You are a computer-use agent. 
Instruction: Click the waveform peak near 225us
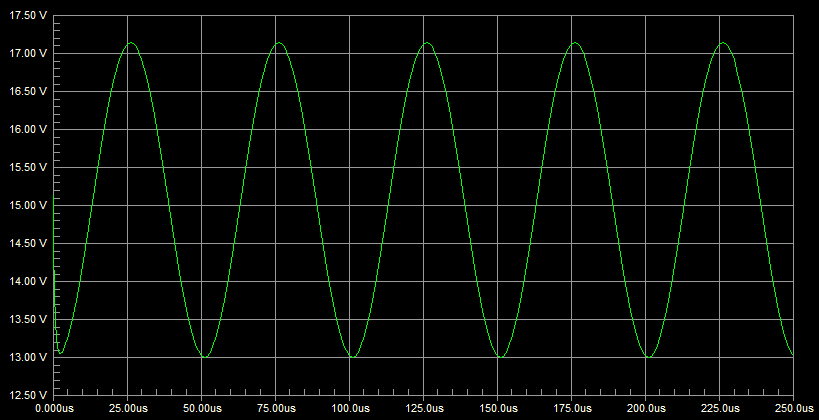[723, 43]
